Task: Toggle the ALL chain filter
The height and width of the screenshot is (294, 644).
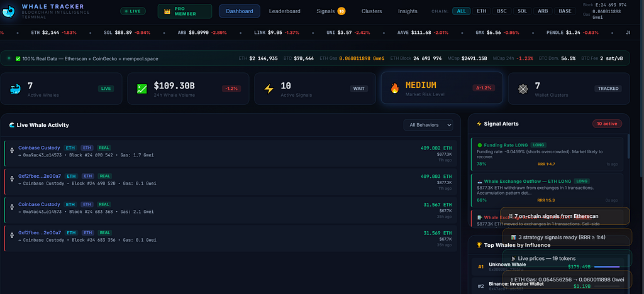Action: click(462, 11)
